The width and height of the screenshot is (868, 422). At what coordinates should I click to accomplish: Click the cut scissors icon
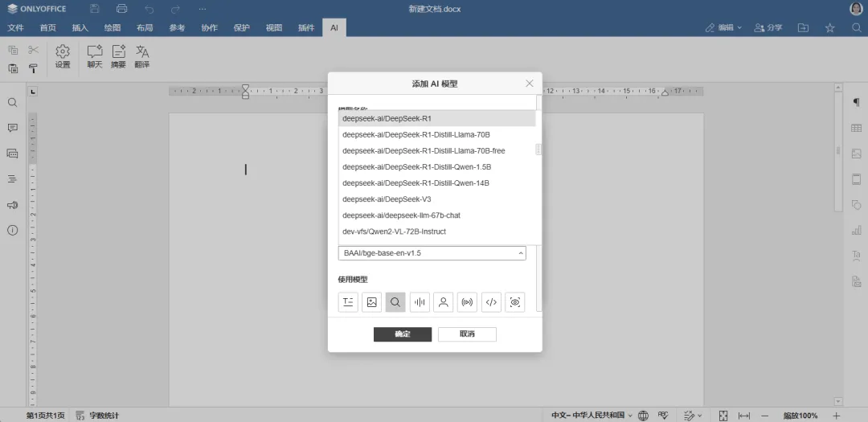(x=33, y=50)
